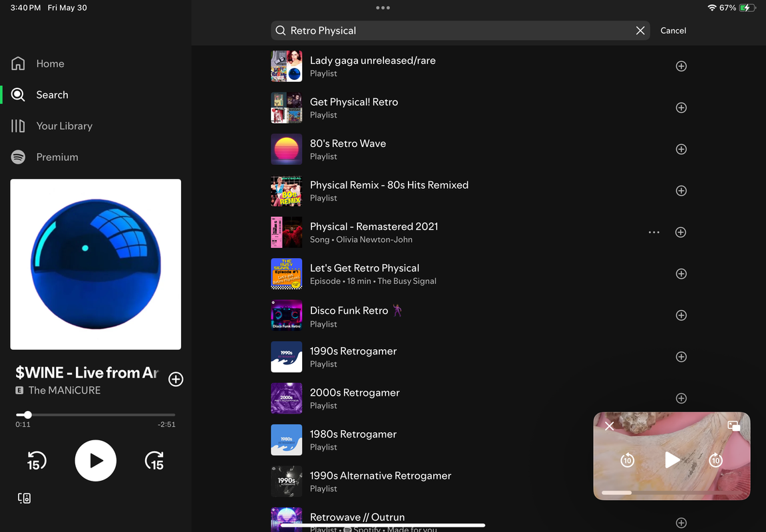This screenshot has width=766, height=532.
Task: Add Get Physical! Retro playlist to library
Action: click(x=681, y=107)
